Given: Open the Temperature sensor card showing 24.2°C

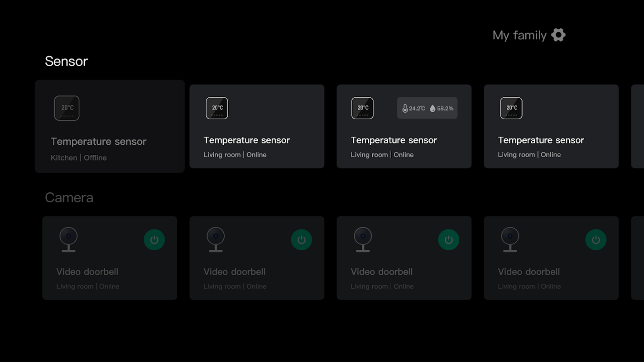Looking at the screenshot, I should [404, 126].
